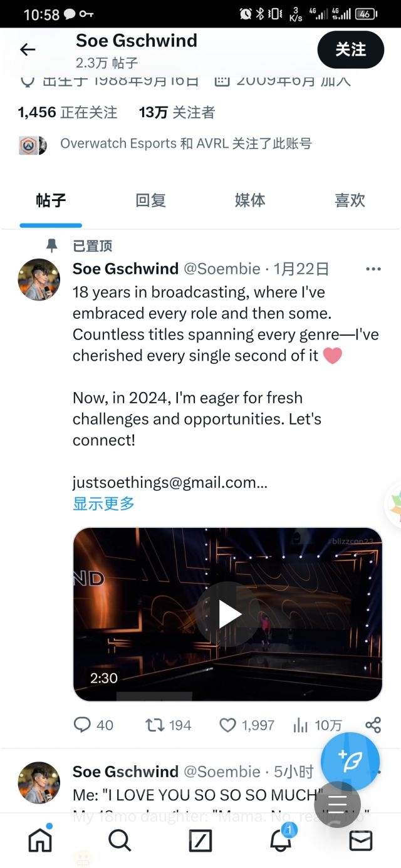Open the floating overflow menu above bottom bar
This screenshot has height=868, width=401.
coord(337,804)
